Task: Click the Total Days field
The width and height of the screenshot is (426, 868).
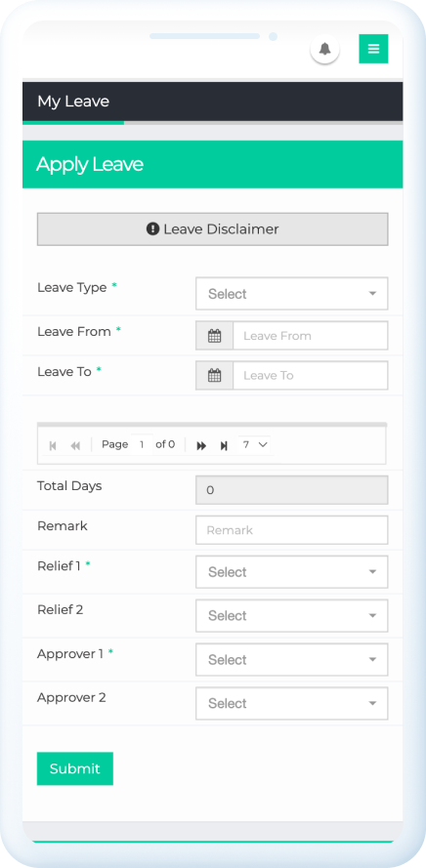Action: (x=292, y=490)
